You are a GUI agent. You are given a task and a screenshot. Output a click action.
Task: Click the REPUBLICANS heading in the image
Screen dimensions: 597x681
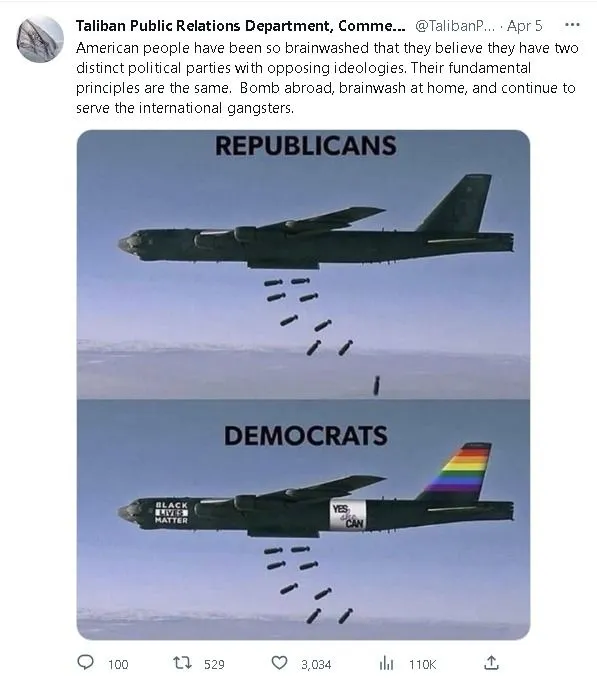point(306,145)
